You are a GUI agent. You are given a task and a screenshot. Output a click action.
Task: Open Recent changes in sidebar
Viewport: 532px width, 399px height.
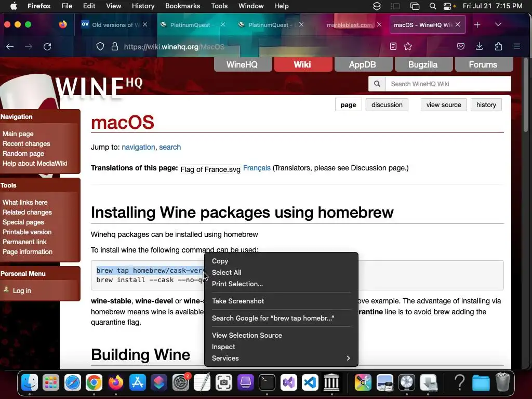[26, 143]
